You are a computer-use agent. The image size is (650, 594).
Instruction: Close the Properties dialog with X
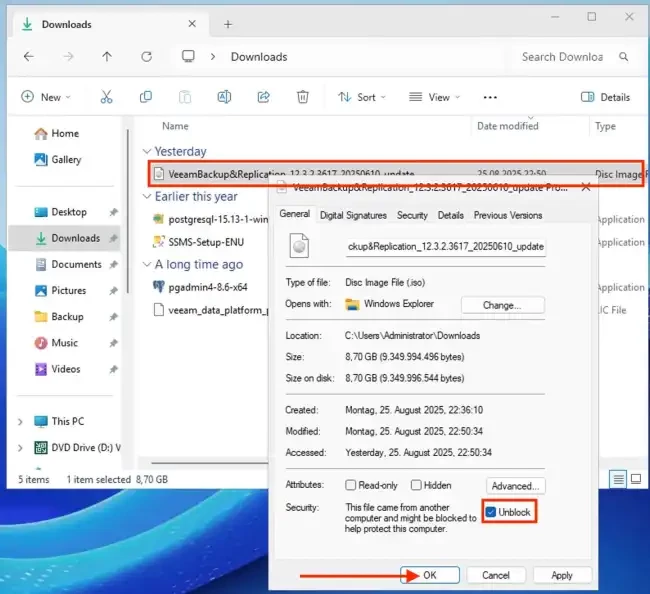point(586,187)
